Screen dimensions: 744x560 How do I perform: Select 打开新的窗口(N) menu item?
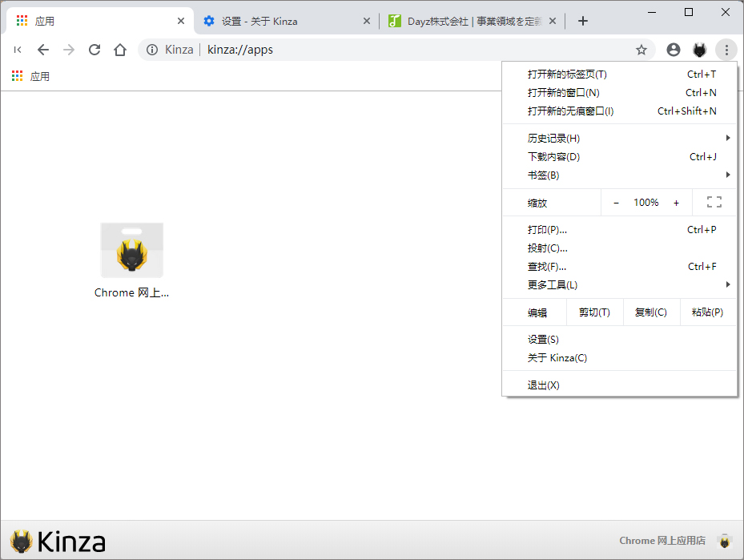pos(620,93)
